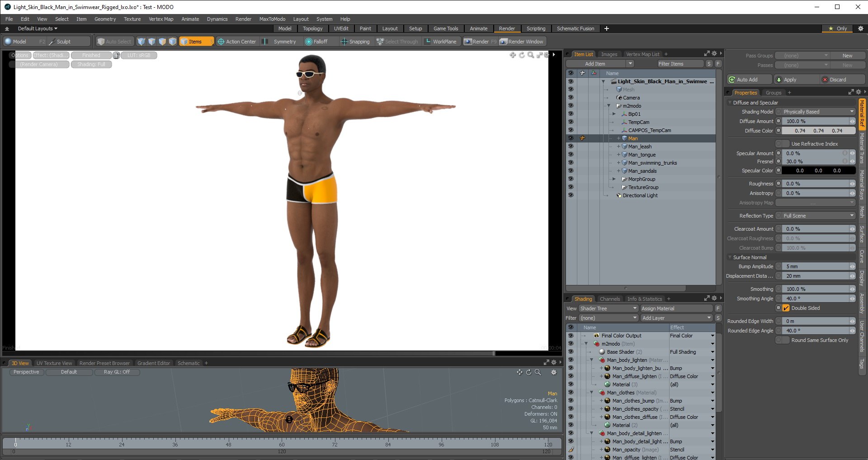Image resolution: width=868 pixels, height=460 pixels.
Task: Open the Add Layer dropdown
Action: coord(677,318)
